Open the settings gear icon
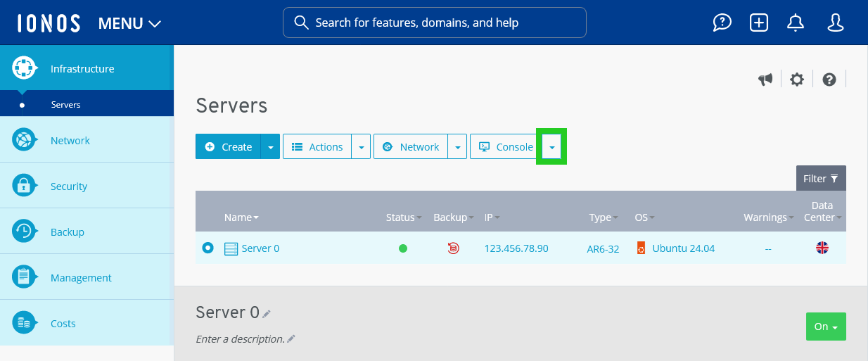The image size is (868, 361). pos(797,80)
